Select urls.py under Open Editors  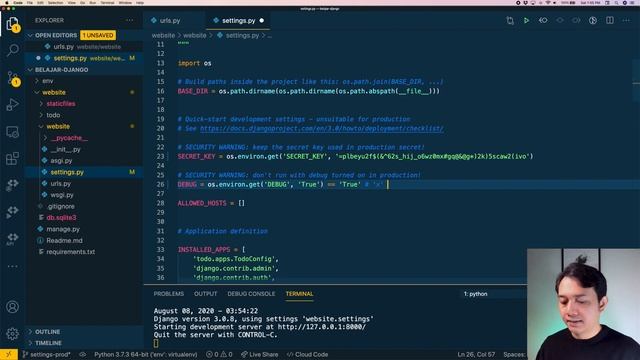point(84,47)
